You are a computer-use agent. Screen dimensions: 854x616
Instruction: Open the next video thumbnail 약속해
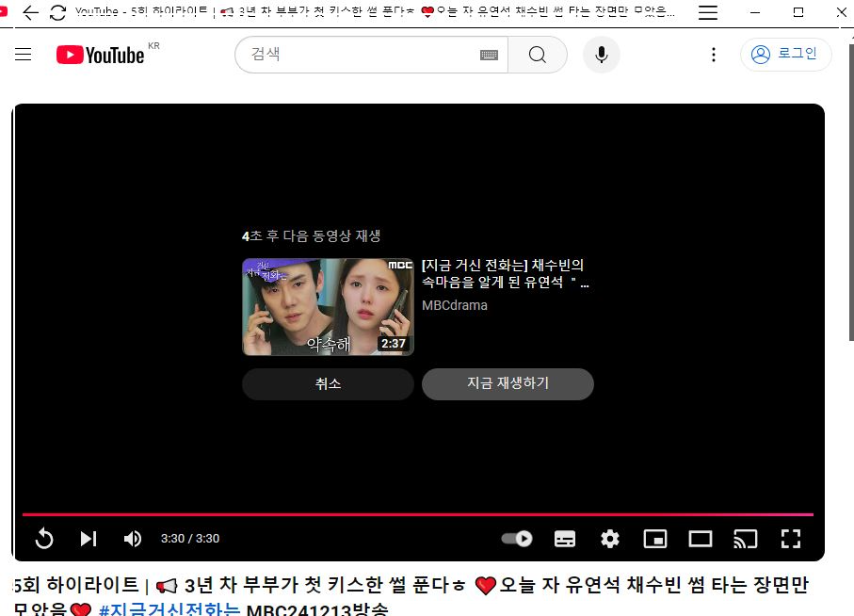coord(328,307)
